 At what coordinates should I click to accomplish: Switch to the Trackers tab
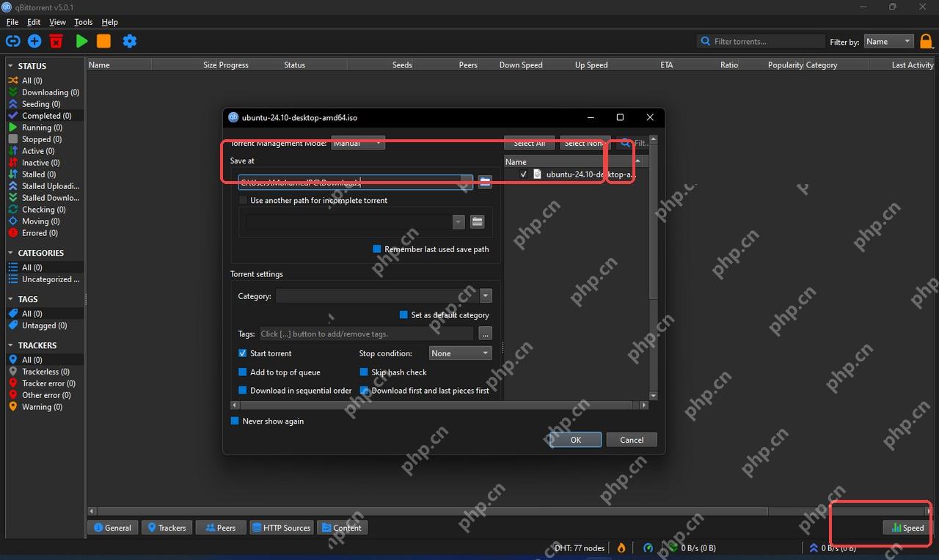(x=167, y=528)
